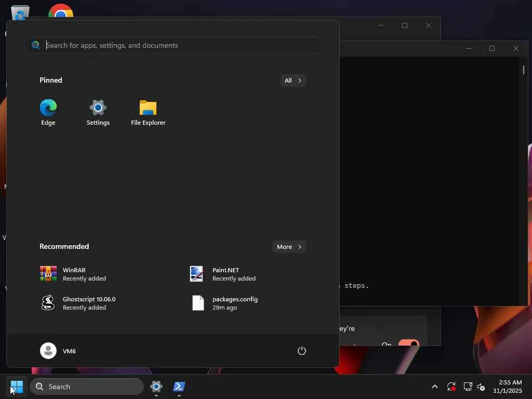This screenshot has height=399, width=532.
Task: Minimize the terminal window
Action: pyautogui.click(x=469, y=48)
